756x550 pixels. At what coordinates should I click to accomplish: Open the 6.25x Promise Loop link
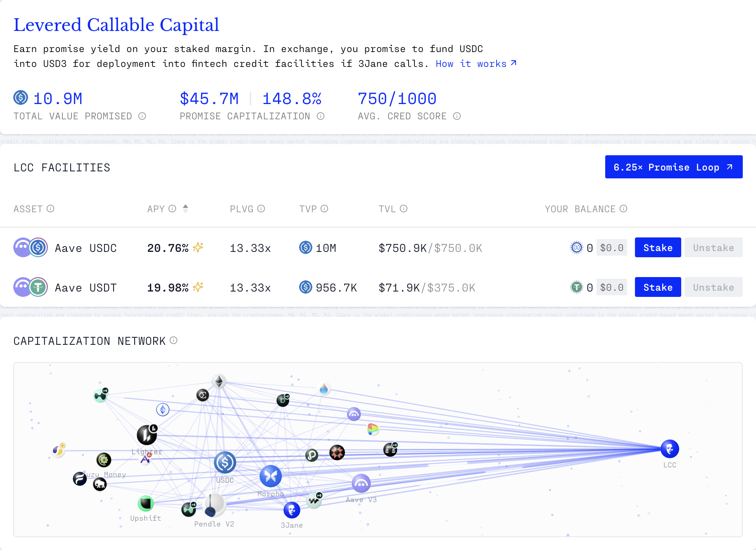(x=674, y=167)
